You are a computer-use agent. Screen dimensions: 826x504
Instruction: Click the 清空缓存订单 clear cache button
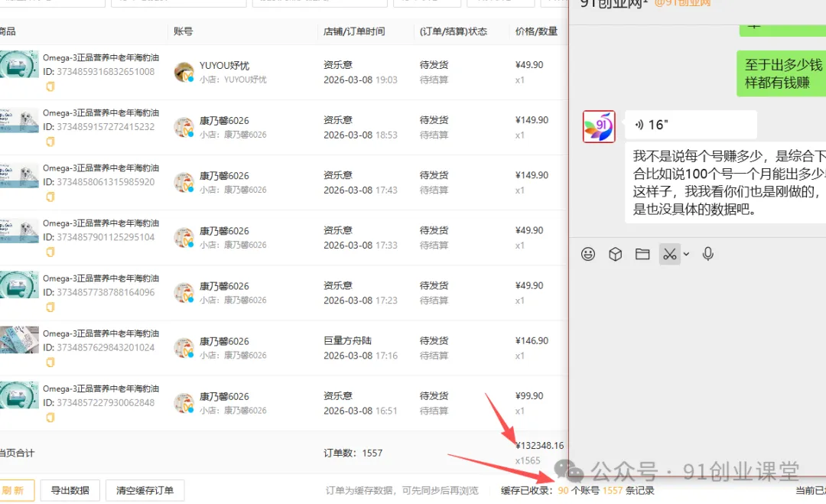(145, 490)
